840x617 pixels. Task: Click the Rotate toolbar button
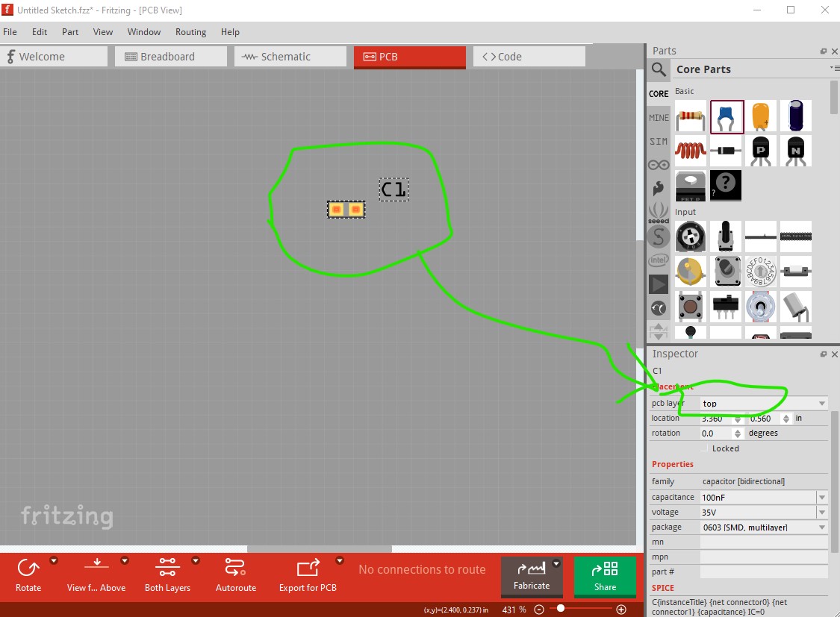pos(28,575)
